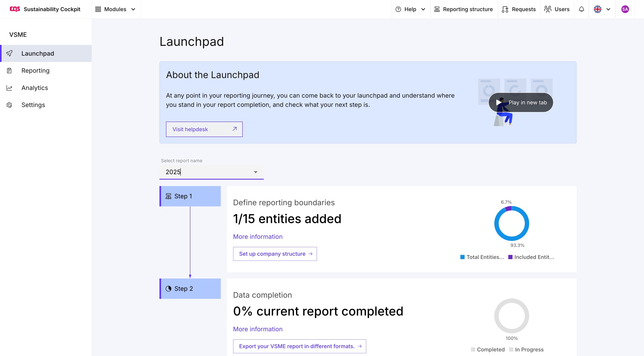Click the Settings gear icon in sidebar

(x=9, y=105)
